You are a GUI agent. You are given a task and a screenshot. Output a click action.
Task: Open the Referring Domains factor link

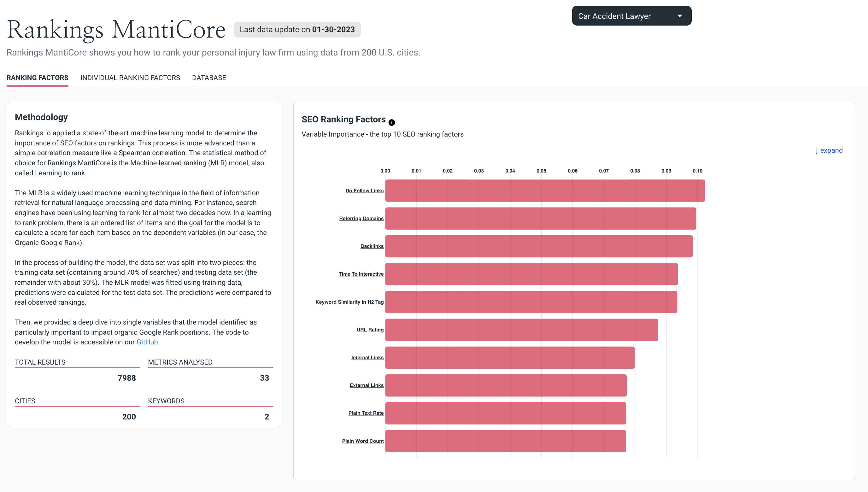click(x=361, y=218)
